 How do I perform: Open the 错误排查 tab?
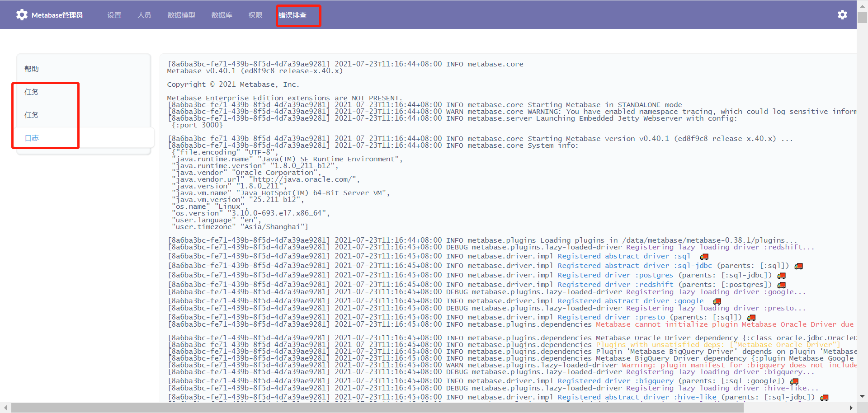pyautogui.click(x=292, y=15)
